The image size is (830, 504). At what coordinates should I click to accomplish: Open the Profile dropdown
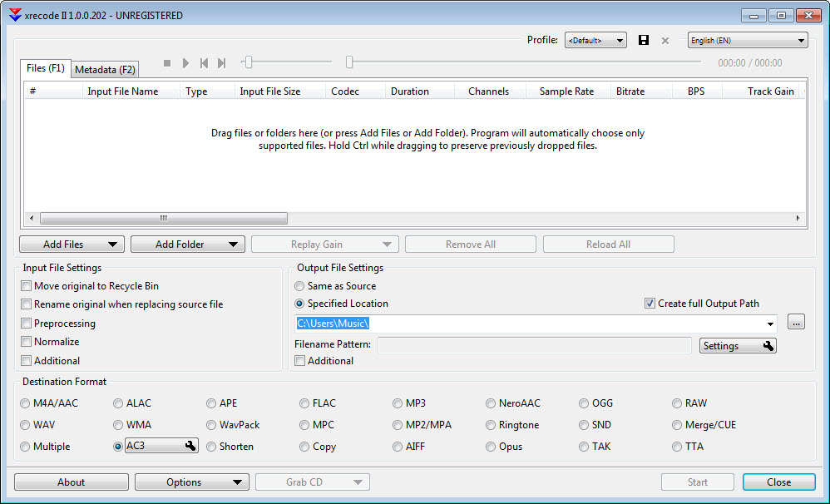point(595,40)
